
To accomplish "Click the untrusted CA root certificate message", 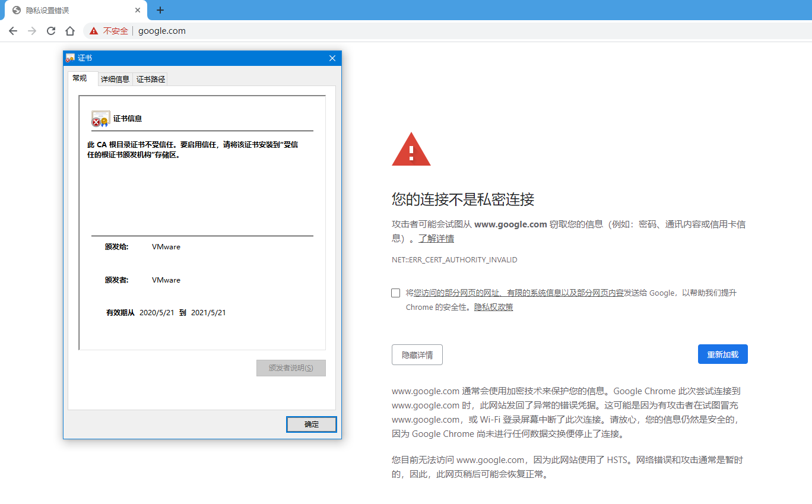I will tap(193, 150).
